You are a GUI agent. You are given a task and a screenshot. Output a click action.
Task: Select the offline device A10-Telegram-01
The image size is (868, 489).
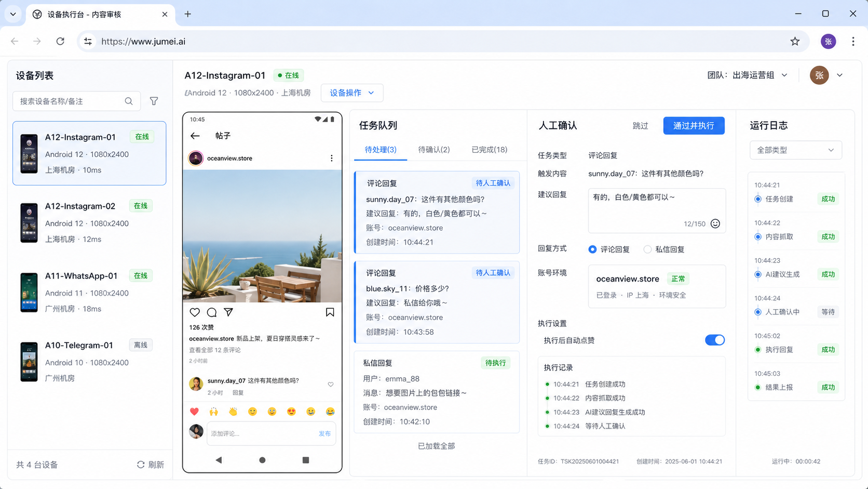coord(89,362)
